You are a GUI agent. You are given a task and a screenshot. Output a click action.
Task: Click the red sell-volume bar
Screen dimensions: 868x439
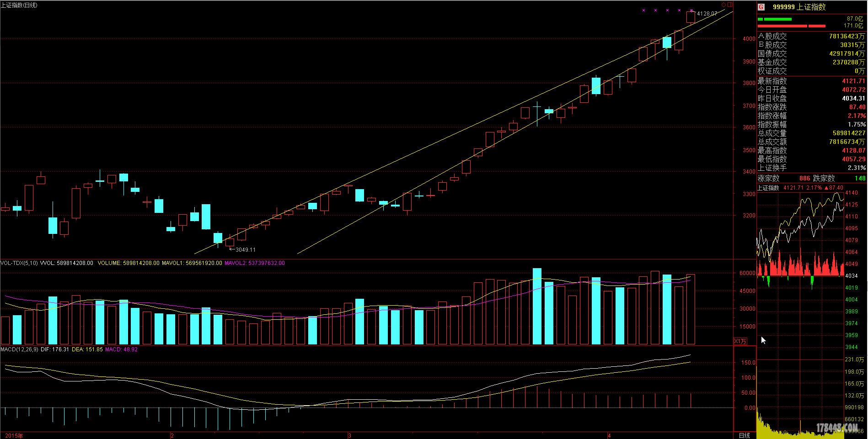[x=791, y=26]
